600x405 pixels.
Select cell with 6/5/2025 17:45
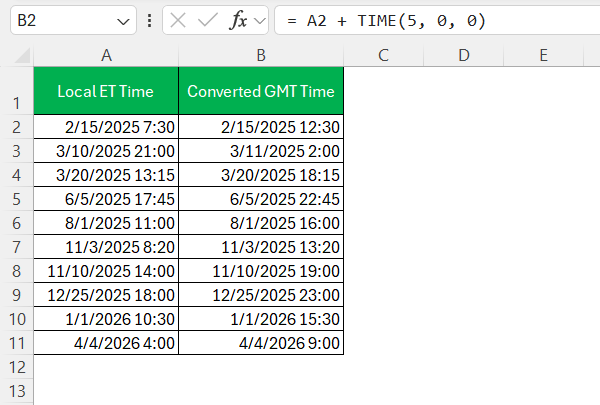point(106,199)
